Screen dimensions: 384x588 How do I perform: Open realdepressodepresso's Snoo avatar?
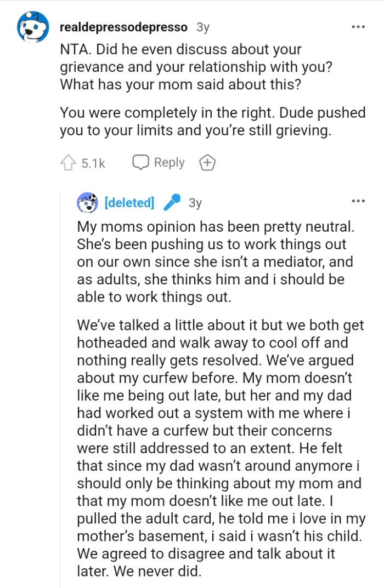[x=31, y=26]
